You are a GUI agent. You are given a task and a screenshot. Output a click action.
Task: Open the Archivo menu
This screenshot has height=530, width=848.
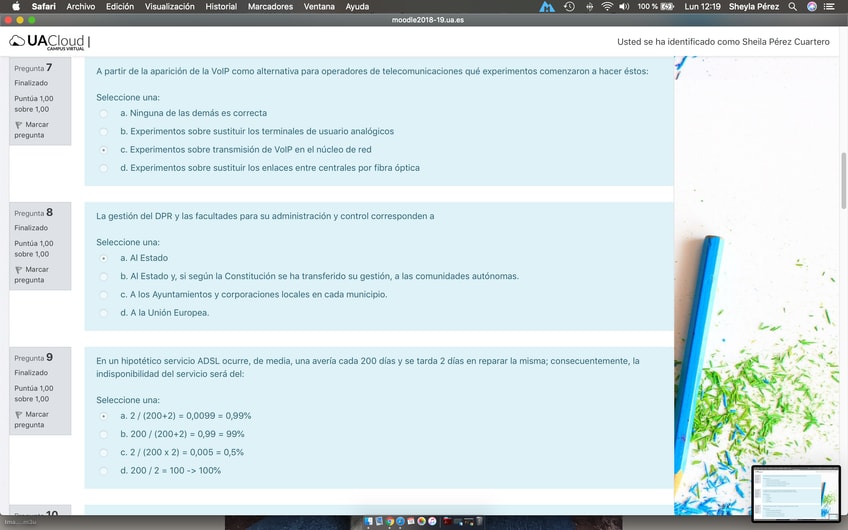(x=81, y=6)
